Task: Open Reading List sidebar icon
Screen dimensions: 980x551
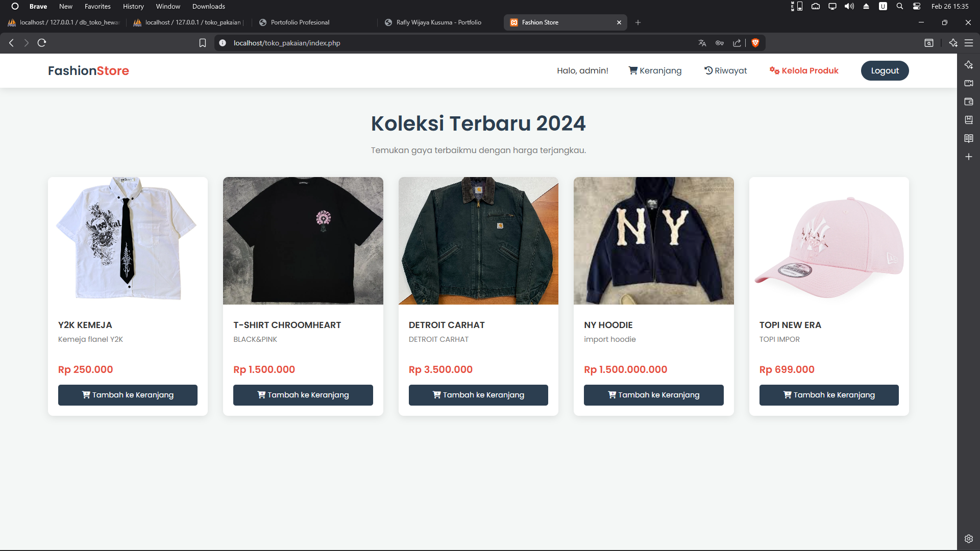Action: 969,138
